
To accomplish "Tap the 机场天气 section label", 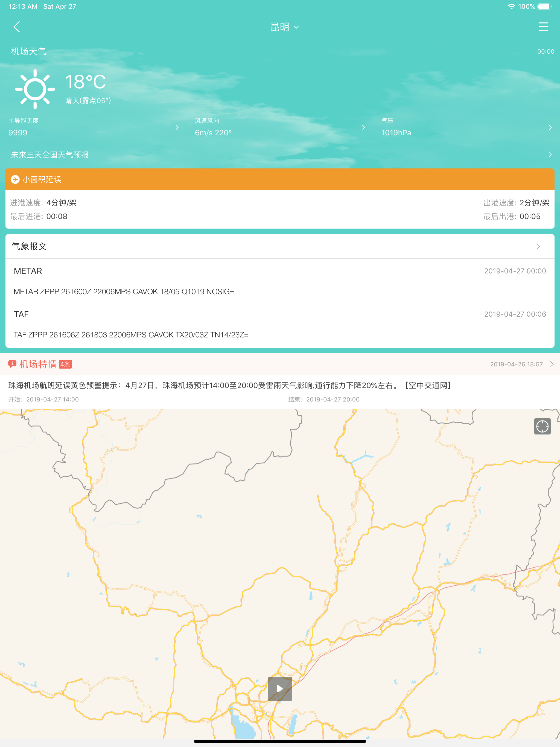I will click(28, 51).
